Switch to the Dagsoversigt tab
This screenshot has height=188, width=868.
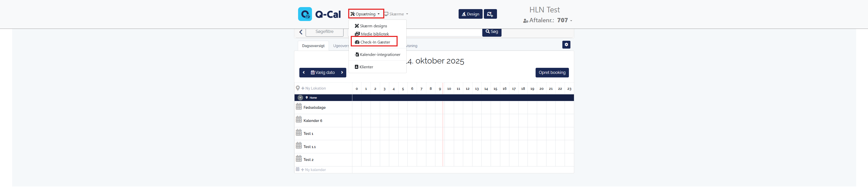(x=313, y=46)
